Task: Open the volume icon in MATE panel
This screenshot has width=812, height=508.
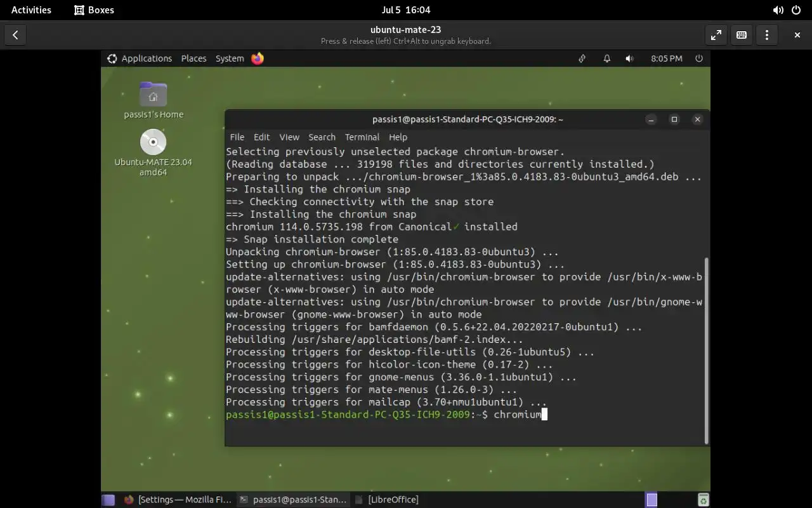Action: [x=629, y=58]
